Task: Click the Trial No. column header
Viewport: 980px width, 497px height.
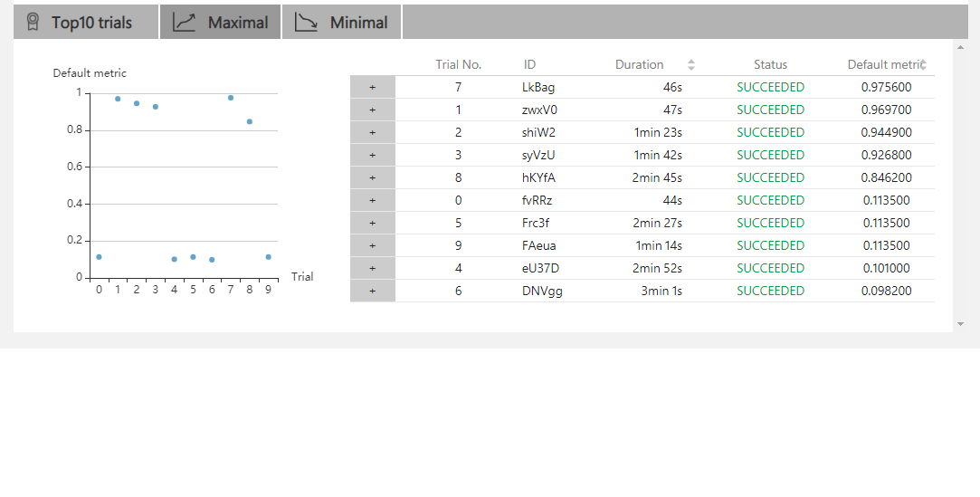Action: (458, 65)
